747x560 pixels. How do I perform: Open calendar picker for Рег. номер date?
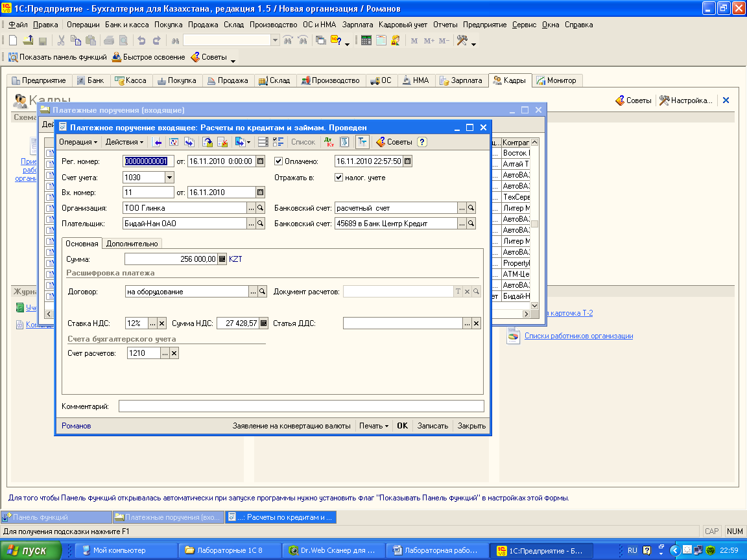pyautogui.click(x=261, y=161)
